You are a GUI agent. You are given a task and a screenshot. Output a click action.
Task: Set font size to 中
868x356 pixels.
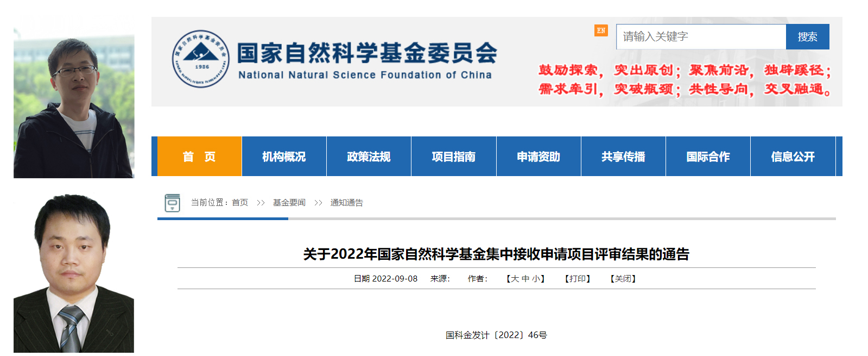525,279
